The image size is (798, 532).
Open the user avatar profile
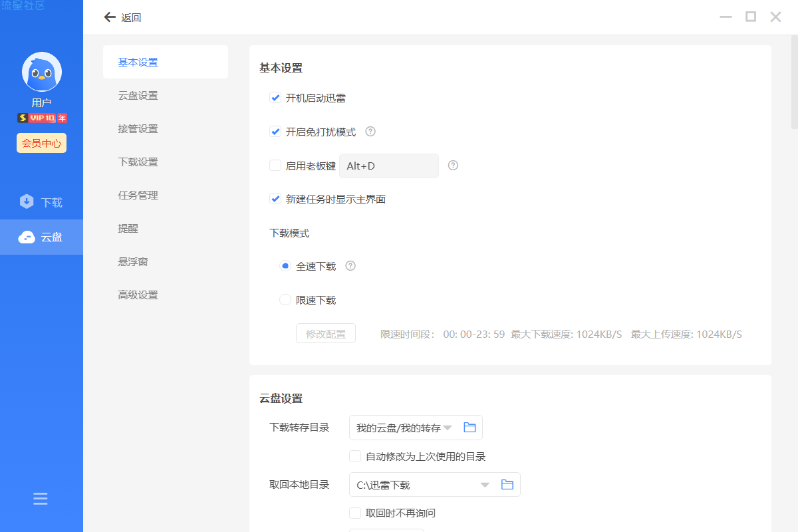42,72
